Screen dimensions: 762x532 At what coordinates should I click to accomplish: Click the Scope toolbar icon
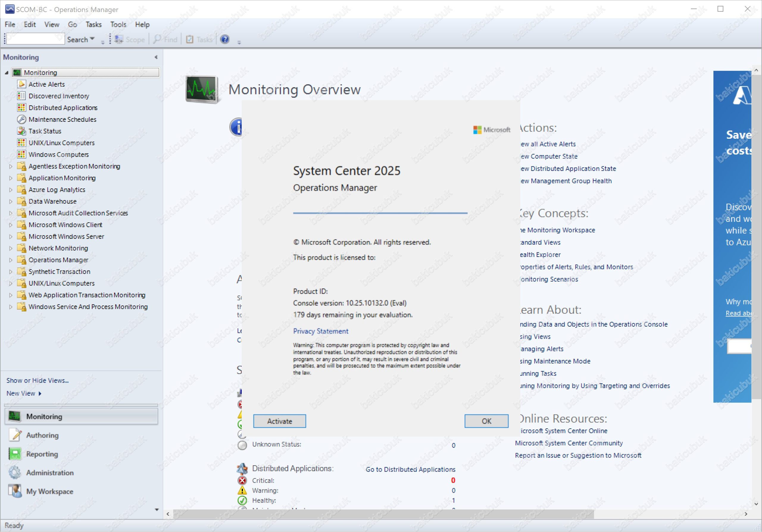(118, 40)
